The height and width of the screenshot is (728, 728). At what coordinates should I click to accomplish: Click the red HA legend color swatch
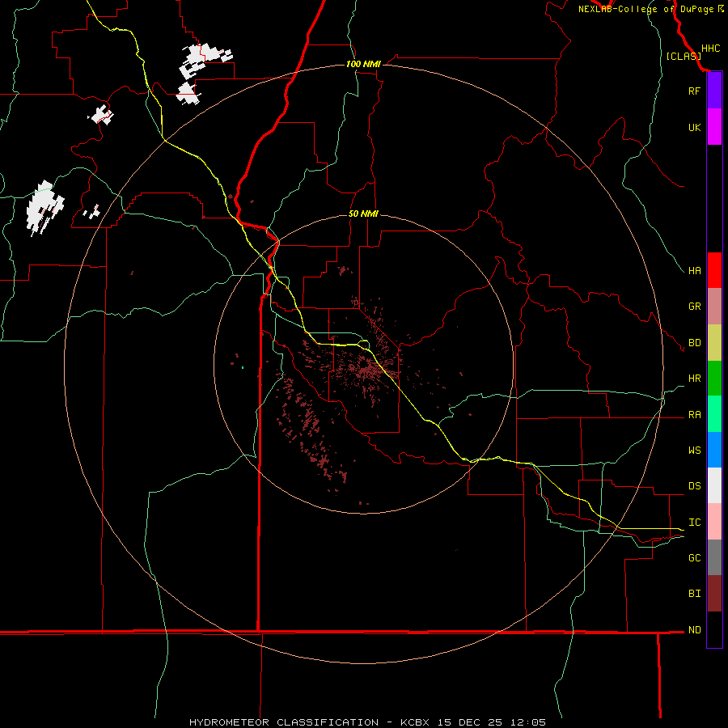click(x=714, y=270)
